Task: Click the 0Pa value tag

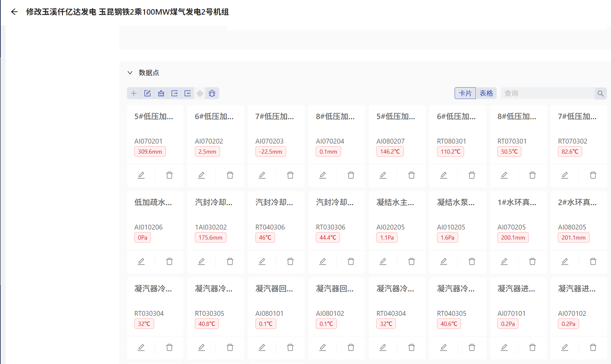Action: [x=142, y=238]
